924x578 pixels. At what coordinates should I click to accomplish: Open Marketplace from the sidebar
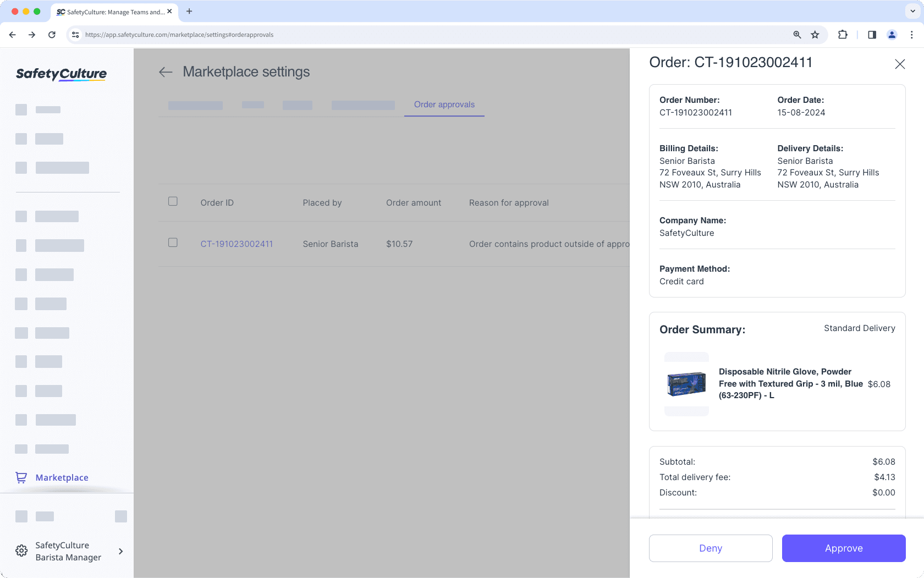(61, 477)
